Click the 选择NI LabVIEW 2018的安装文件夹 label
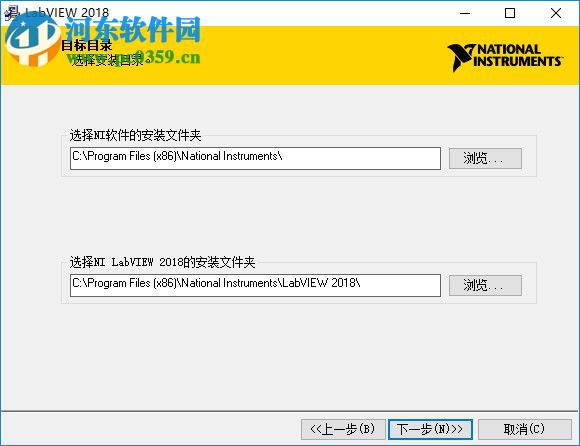The height and width of the screenshot is (446, 580). pyautogui.click(x=162, y=262)
